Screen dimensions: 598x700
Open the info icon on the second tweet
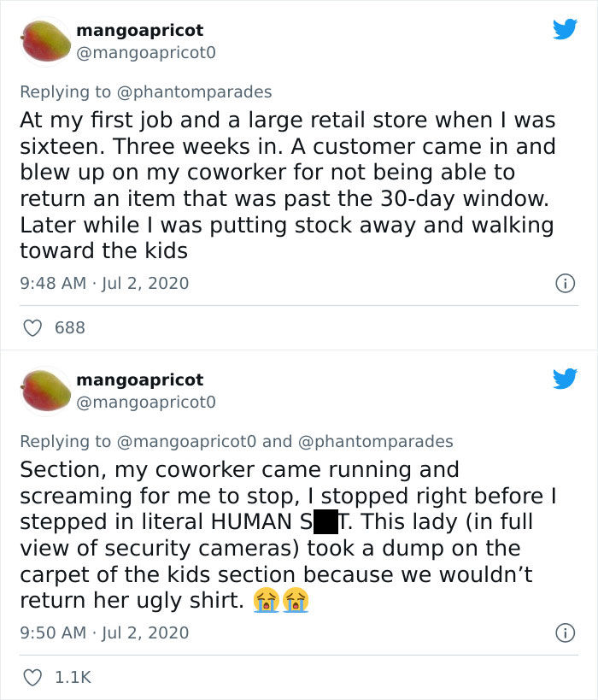pos(566,632)
